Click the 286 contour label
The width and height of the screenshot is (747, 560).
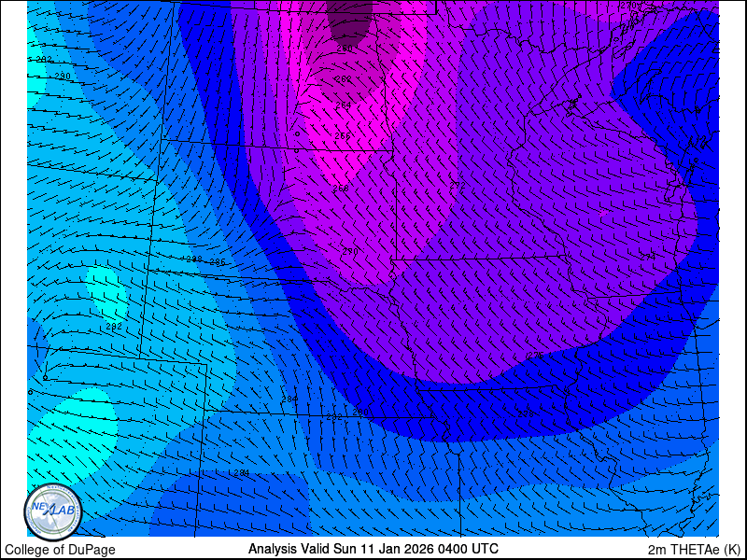point(218,262)
